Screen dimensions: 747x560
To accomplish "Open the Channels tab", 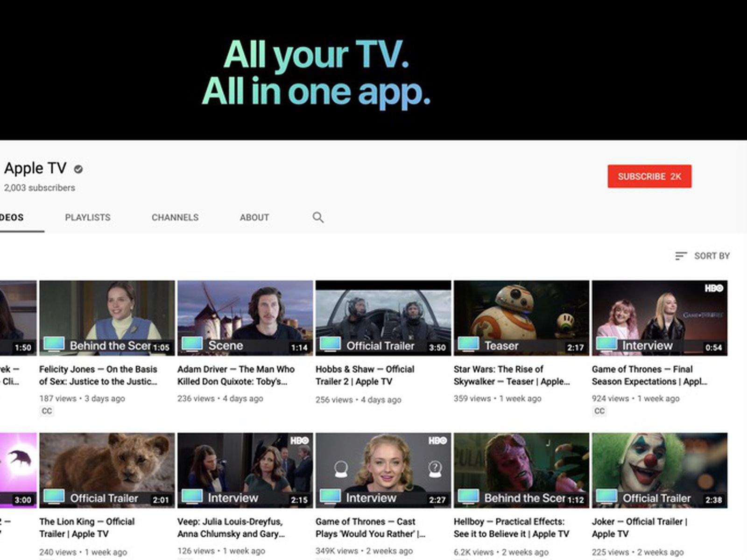I will coord(175,217).
